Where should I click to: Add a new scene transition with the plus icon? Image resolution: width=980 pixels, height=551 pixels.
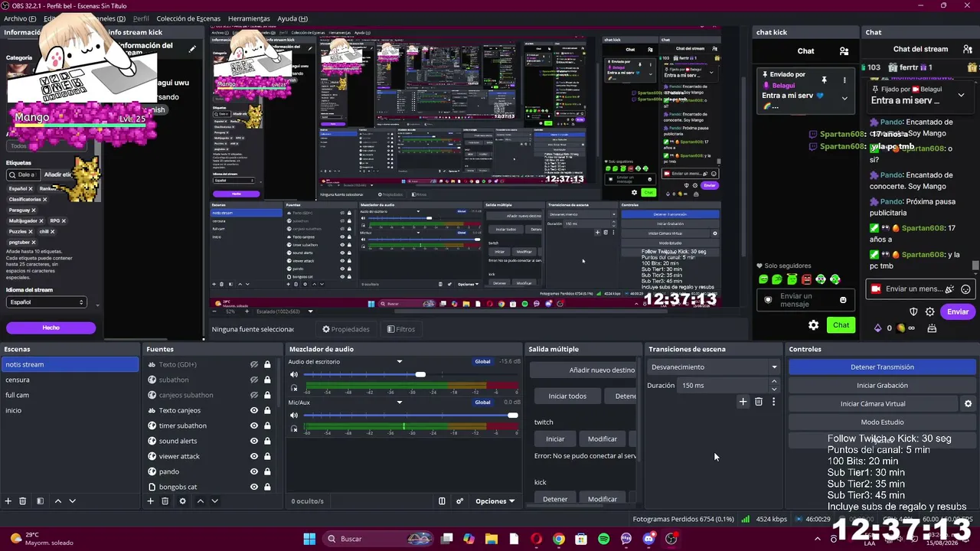click(x=743, y=402)
